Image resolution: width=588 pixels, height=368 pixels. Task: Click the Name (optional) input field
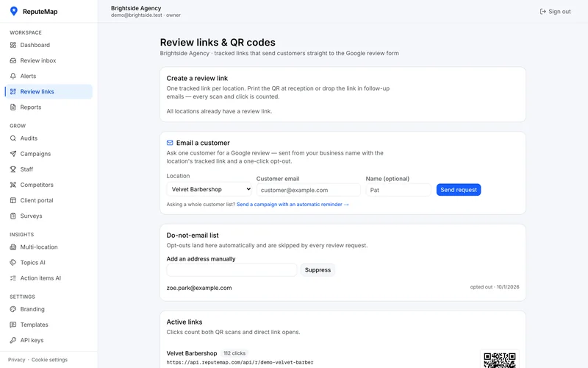[398, 190]
